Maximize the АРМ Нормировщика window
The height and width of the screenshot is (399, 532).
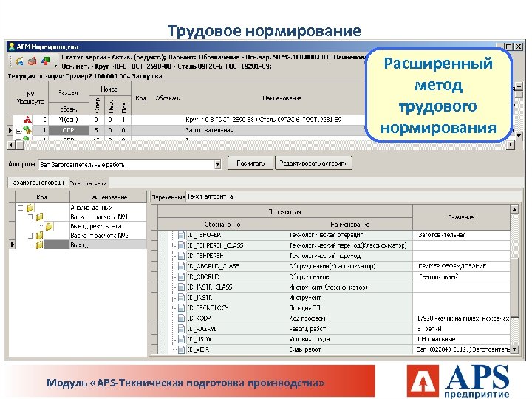(x=509, y=47)
